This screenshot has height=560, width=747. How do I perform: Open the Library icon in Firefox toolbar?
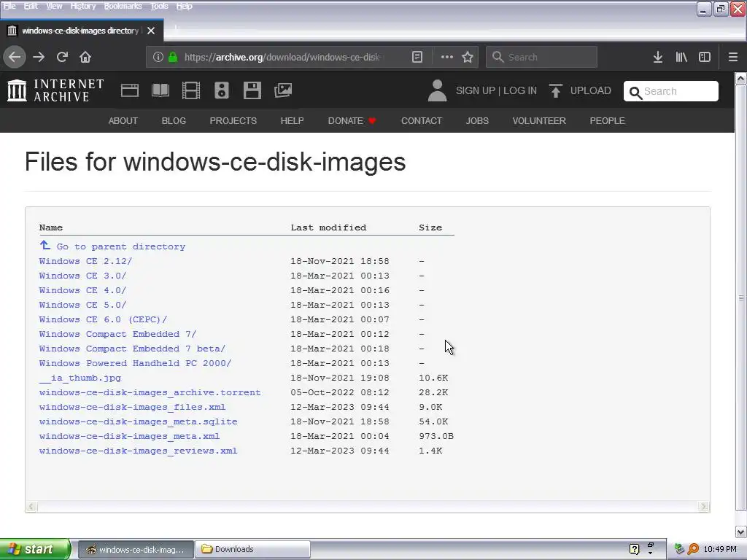click(681, 57)
